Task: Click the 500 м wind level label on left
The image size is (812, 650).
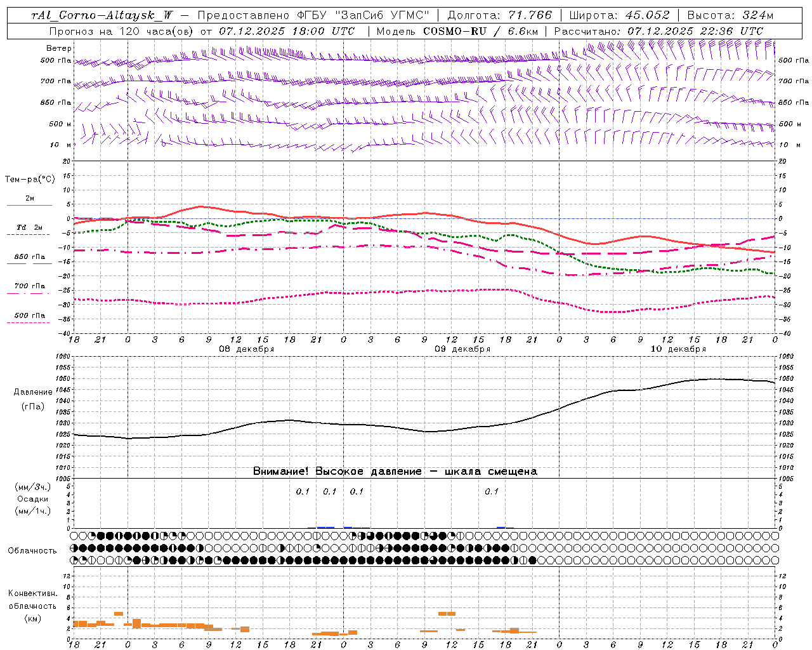Action: pyautogui.click(x=60, y=124)
